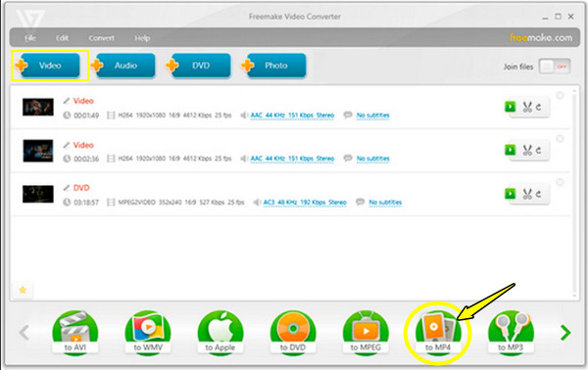
Task: Toggle the Join files switch
Action: (555, 67)
